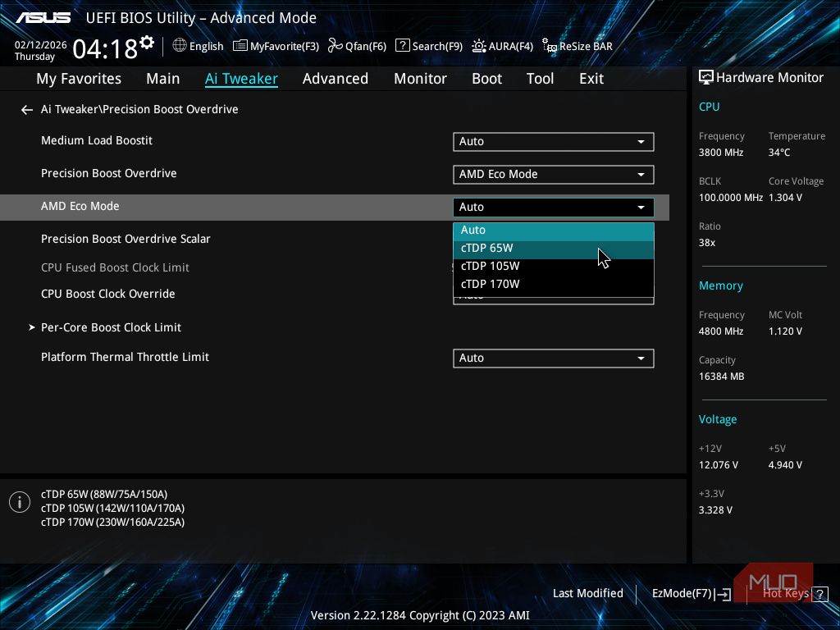The image size is (840, 630).
Task: Click the 04:18 clock display
Action: 105,49
